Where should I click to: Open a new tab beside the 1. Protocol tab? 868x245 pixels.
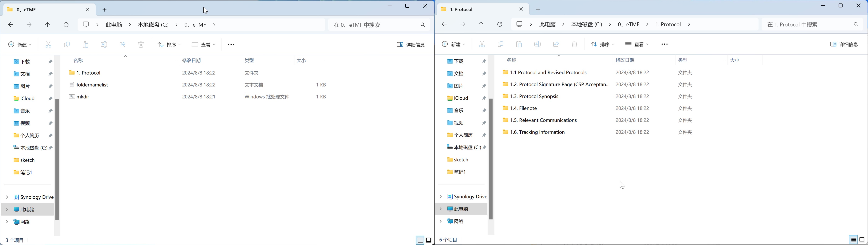538,9
